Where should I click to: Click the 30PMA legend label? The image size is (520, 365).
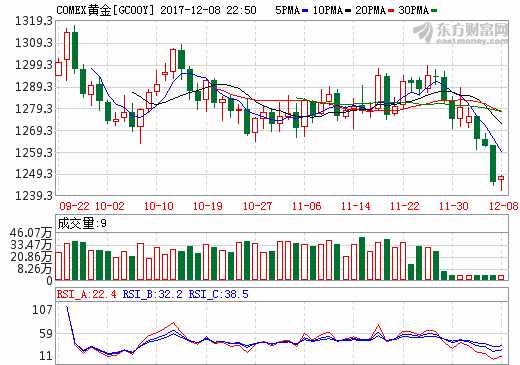[414, 10]
